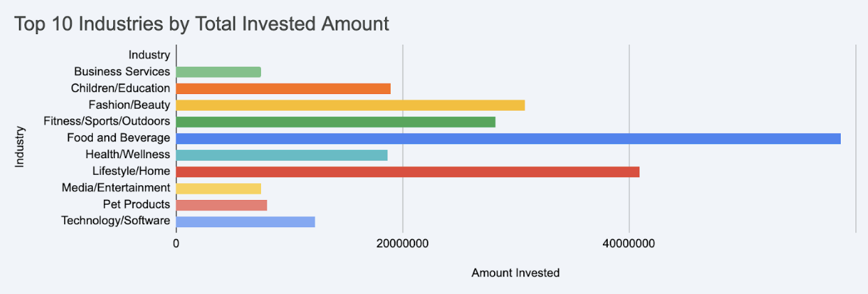
Task: Select the Technology/Software light blue bar
Action: click(x=246, y=222)
